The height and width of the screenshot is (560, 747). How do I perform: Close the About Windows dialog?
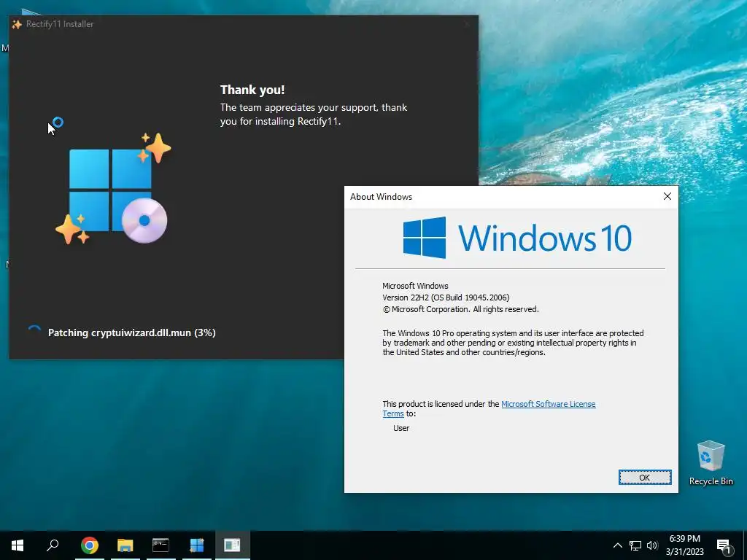point(667,196)
